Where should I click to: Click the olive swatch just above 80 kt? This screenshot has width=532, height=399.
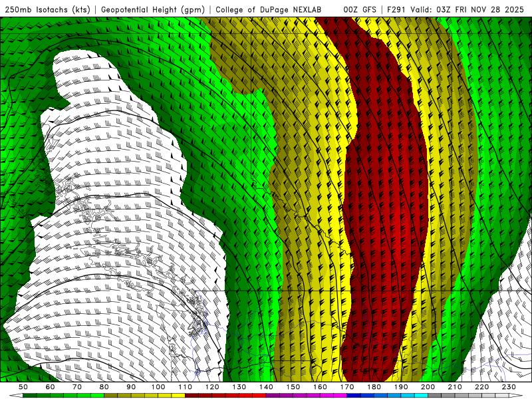pyautogui.click(x=110, y=395)
